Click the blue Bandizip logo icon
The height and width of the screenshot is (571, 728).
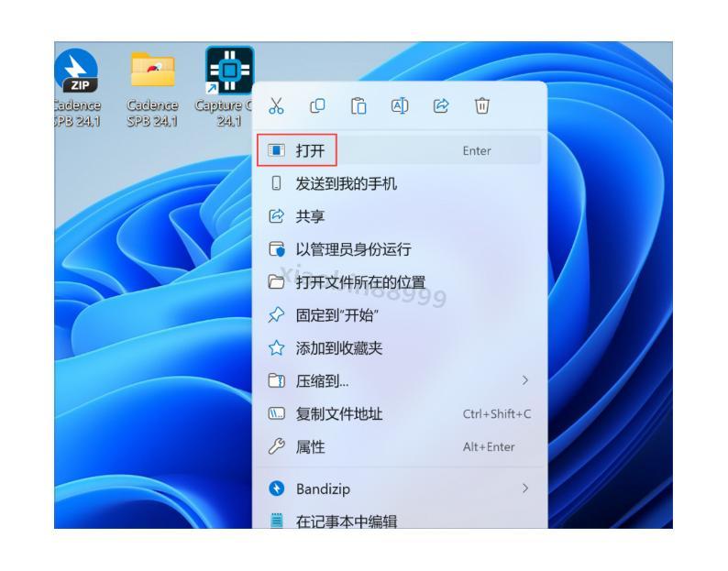coord(276,489)
